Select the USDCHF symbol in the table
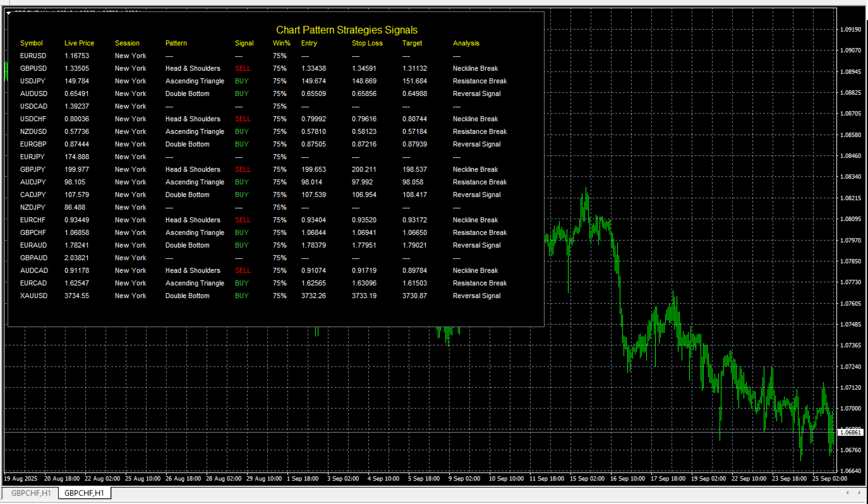Screen dimensions: 868x504 (x=34, y=119)
